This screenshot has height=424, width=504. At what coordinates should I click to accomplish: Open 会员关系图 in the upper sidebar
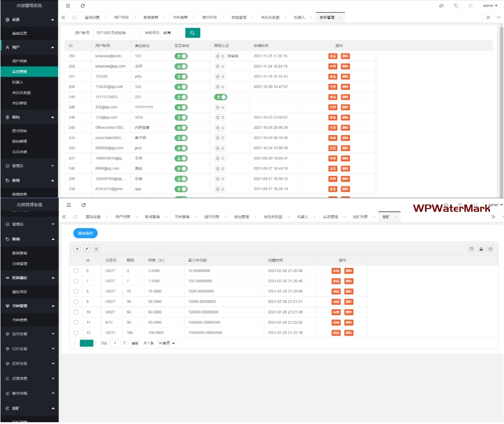tap(21, 93)
